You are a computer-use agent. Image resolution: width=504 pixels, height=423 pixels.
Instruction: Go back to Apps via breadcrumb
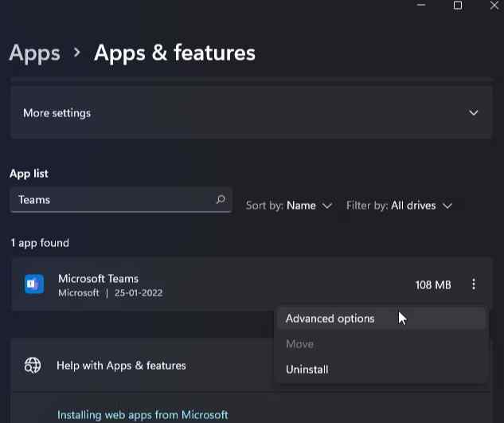35,53
